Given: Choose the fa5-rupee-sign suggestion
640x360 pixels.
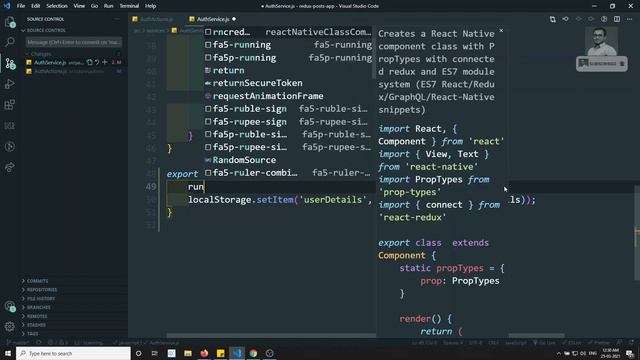Looking at the screenshot, I should 288,122.
